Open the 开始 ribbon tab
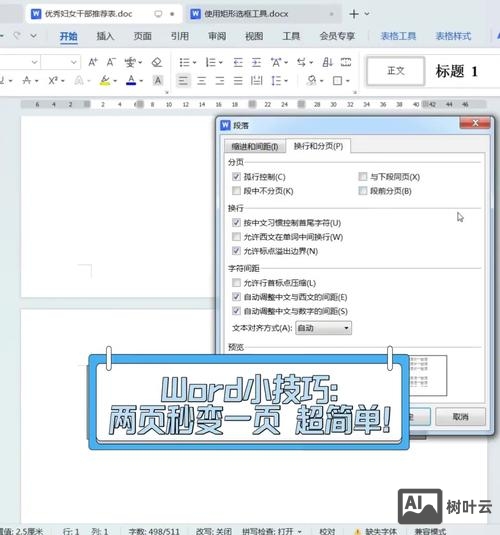This screenshot has height=535, width=500. click(x=68, y=36)
